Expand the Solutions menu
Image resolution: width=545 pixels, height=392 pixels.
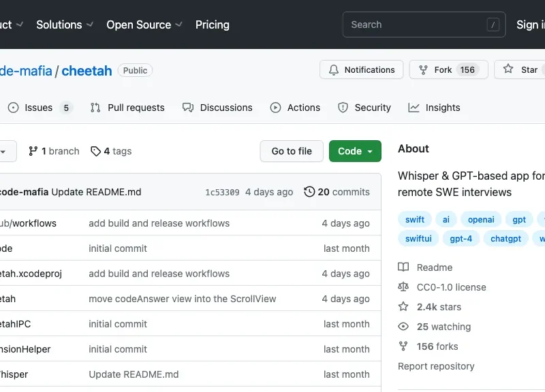65,24
